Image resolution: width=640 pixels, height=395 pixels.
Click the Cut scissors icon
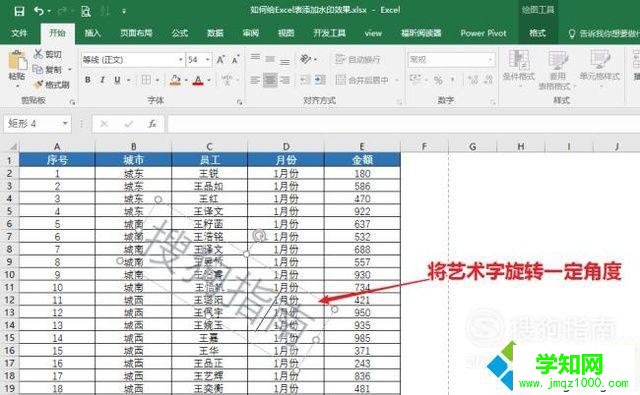[x=38, y=54]
